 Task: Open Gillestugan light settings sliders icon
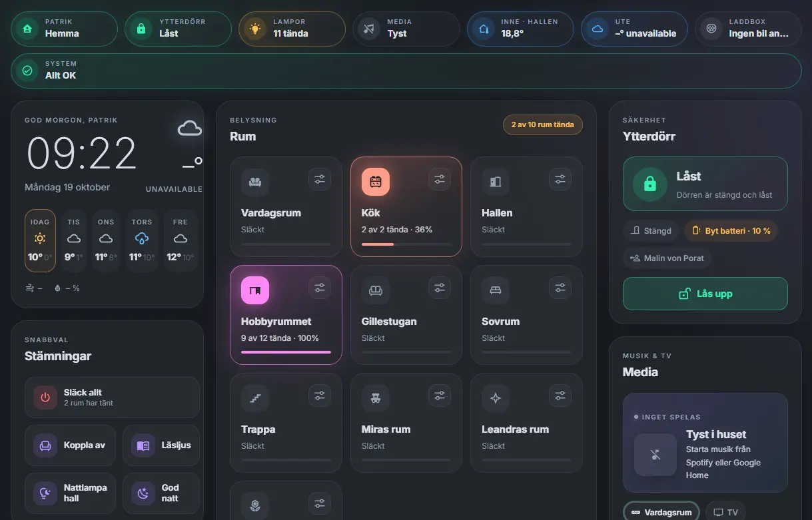(440, 288)
